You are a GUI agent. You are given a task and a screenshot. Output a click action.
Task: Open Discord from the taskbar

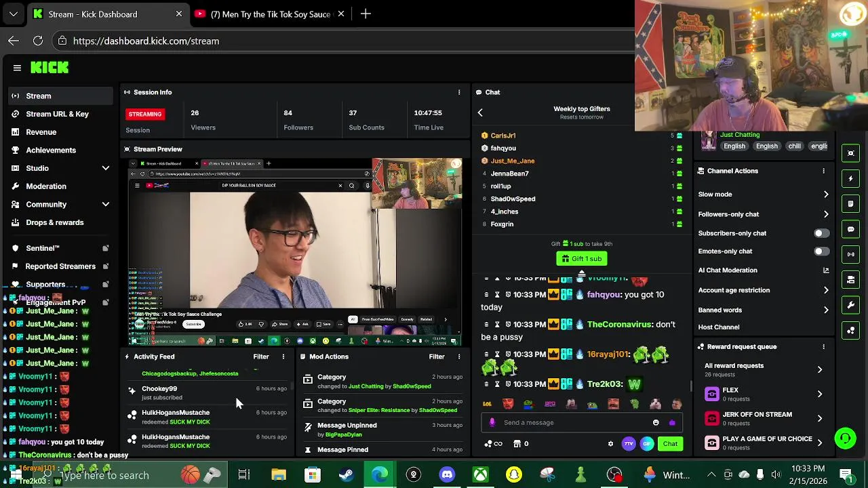pos(447,474)
